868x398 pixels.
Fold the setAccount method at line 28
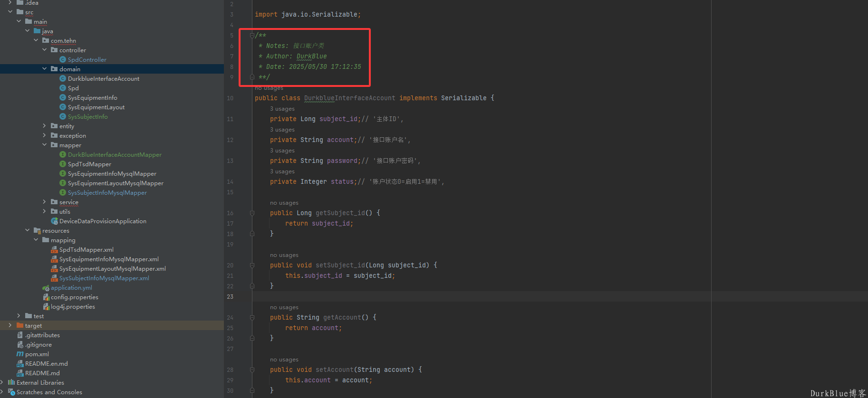click(x=252, y=370)
